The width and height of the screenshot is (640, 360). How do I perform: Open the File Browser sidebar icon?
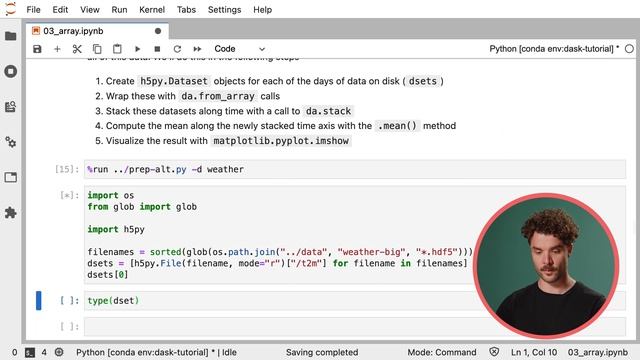11,36
